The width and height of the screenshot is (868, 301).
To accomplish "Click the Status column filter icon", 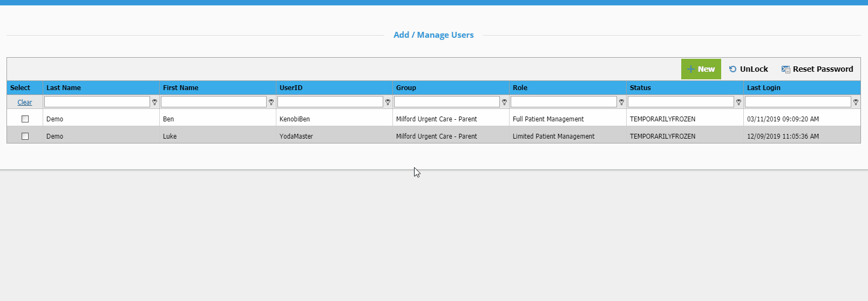I will (738, 102).
